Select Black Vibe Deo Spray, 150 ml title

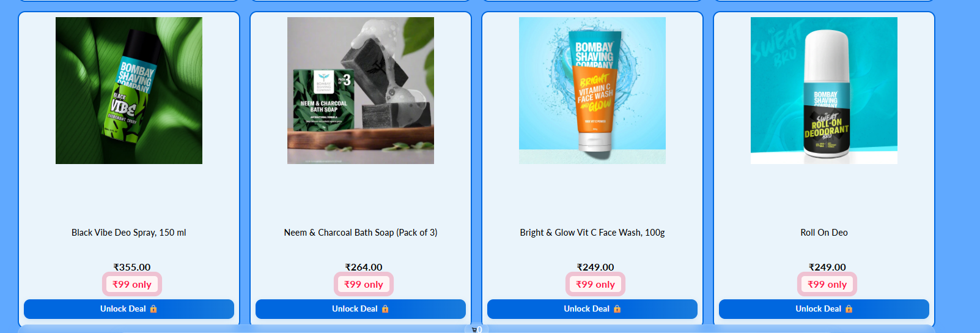click(129, 233)
